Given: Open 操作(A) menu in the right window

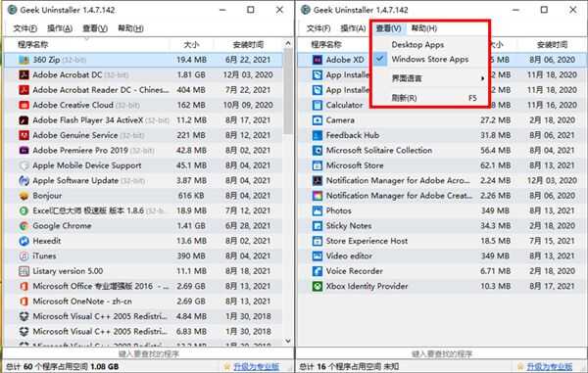Looking at the screenshot, I should [353, 28].
